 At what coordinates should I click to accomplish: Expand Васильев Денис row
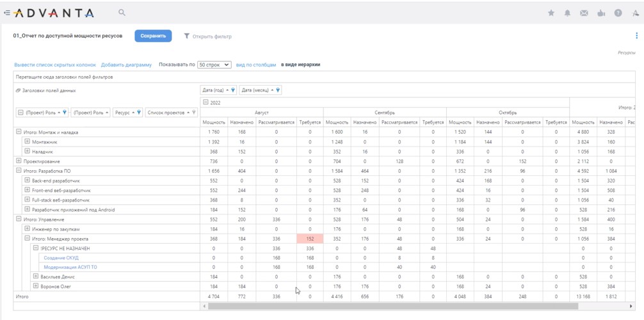[36, 276]
